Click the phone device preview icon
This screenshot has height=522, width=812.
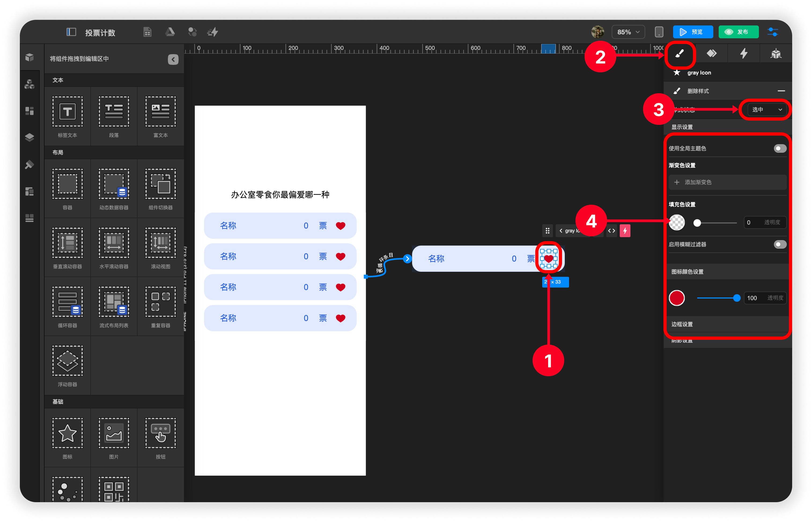659,32
